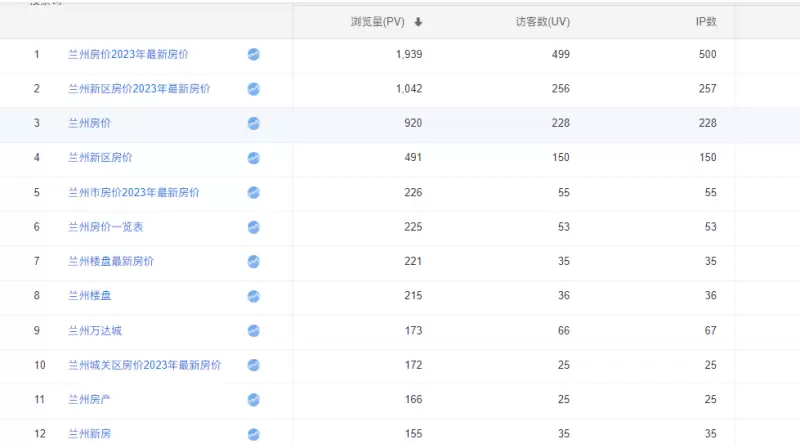Open keyword link 兰州新区房价2023年最新房价
The image size is (800, 444).
pyautogui.click(x=139, y=89)
